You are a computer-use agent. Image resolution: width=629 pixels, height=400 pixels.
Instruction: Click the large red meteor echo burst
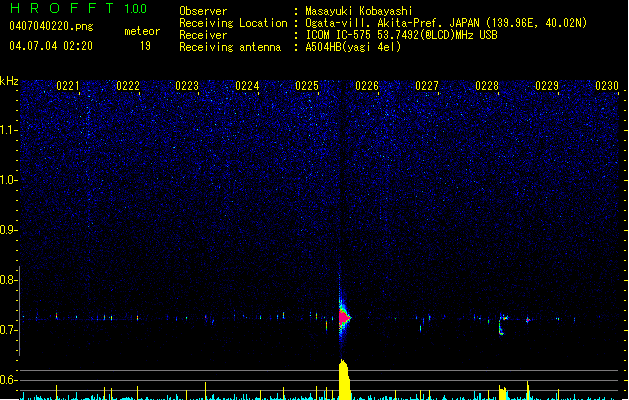(x=344, y=317)
